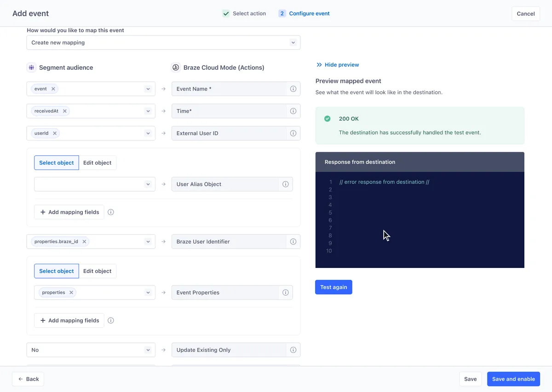The width and height of the screenshot is (552, 392).
Task: Click the Response from destination header
Action: pos(420,162)
